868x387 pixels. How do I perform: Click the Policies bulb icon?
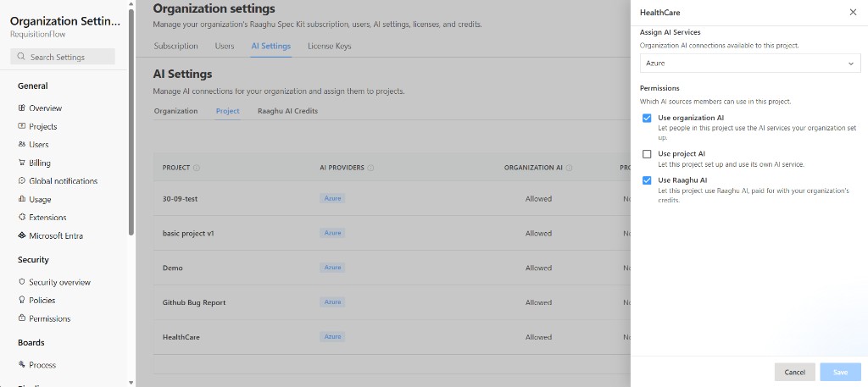tap(21, 301)
